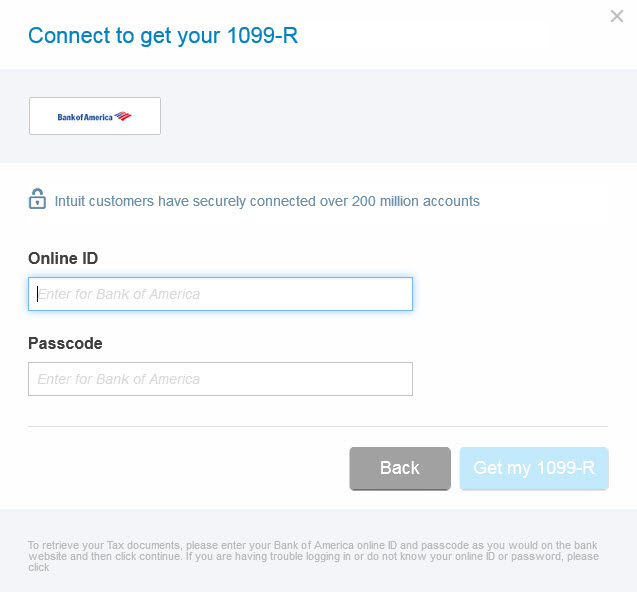Focus the Online ID input field

pyautogui.click(x=220, y=294)
